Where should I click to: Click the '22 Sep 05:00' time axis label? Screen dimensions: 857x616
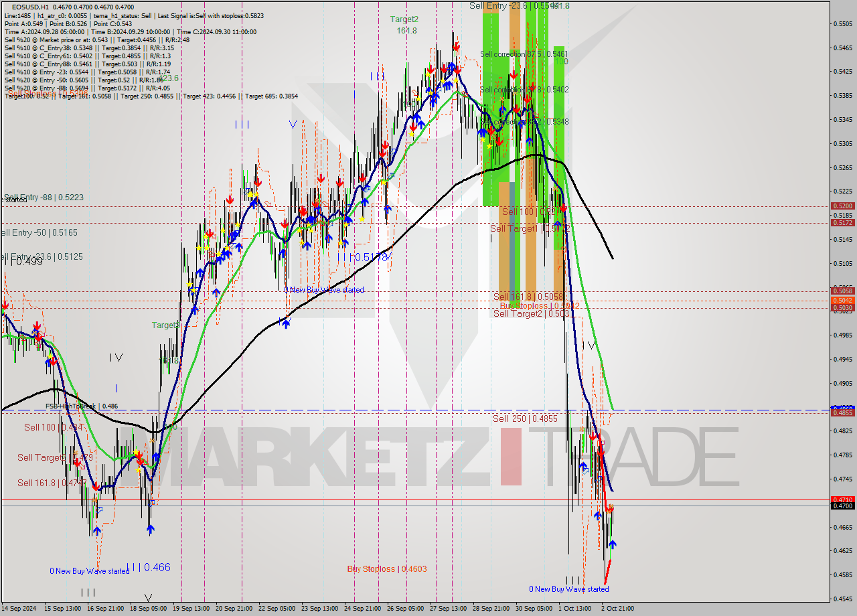[278, 609]
